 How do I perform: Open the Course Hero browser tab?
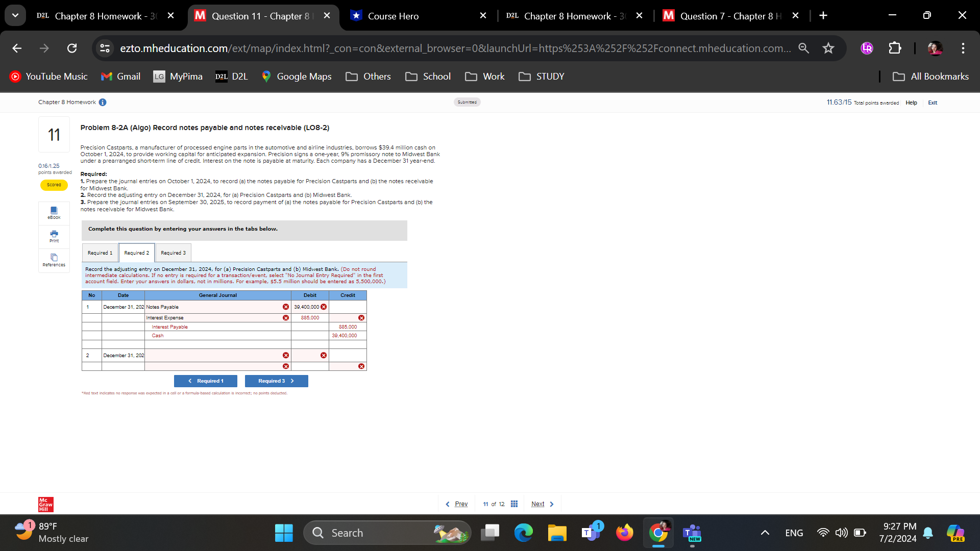(393, 16)
